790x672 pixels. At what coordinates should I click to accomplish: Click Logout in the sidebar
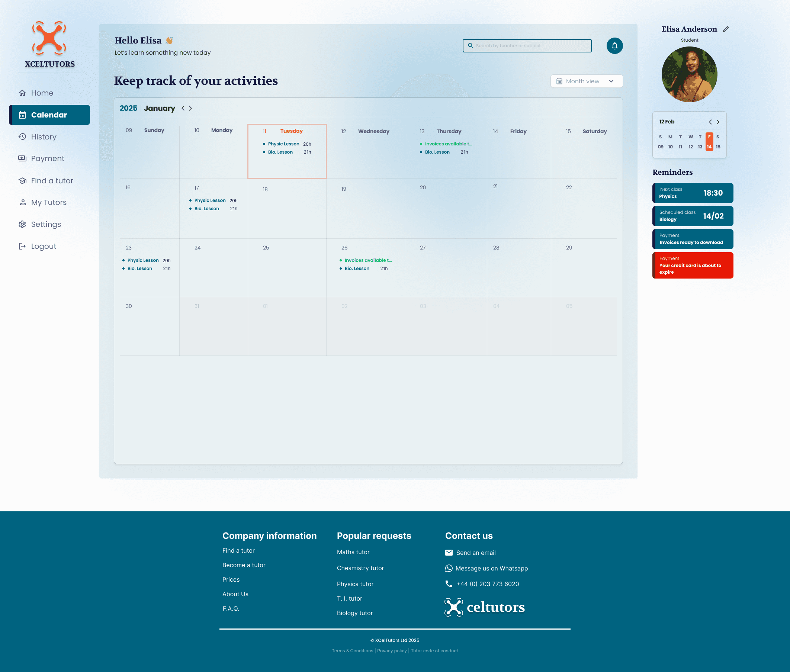coord(44,246)
